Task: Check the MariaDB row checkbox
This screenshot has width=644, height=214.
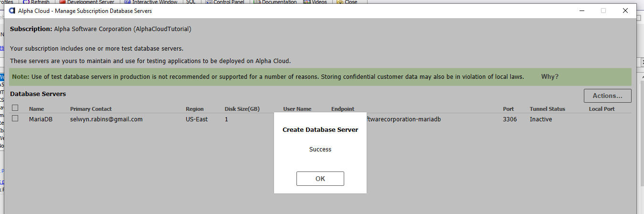Action: pos(15,118)
